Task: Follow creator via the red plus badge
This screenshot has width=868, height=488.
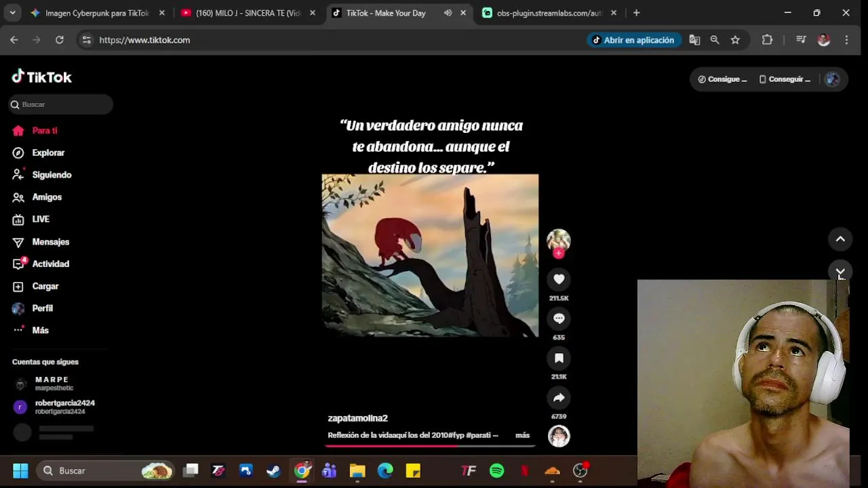Action: pos(559,253)
